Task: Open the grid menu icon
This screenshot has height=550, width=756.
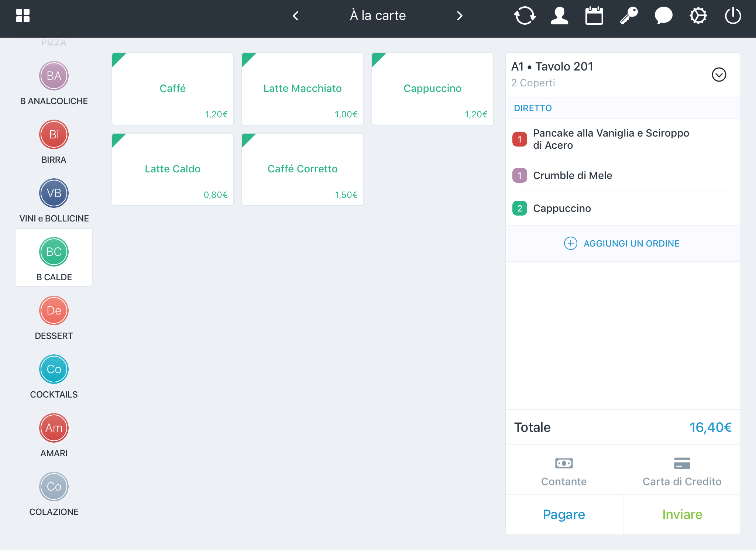Action: click(x=23, y=16)
